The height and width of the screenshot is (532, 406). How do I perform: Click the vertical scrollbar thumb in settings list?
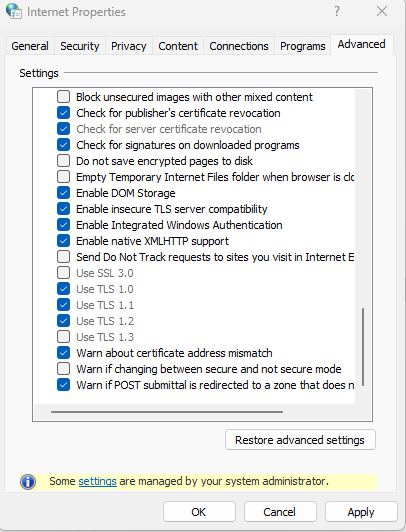coord(363,347)
